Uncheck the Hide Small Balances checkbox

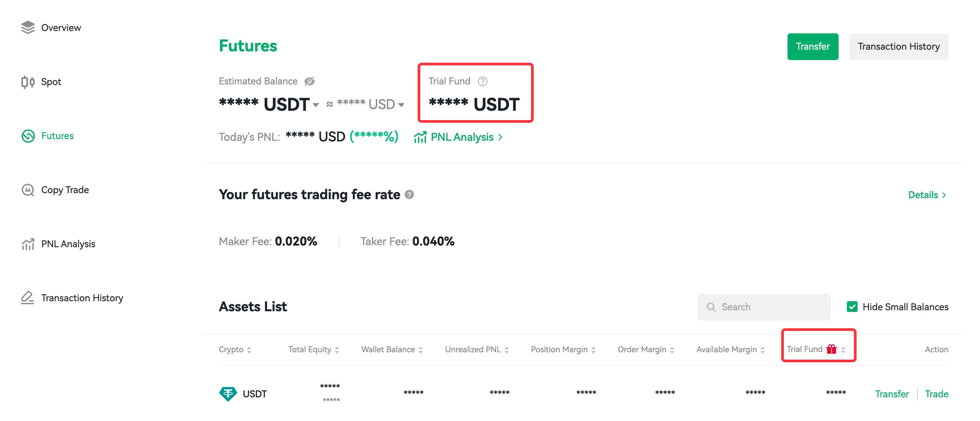point(852,307)
